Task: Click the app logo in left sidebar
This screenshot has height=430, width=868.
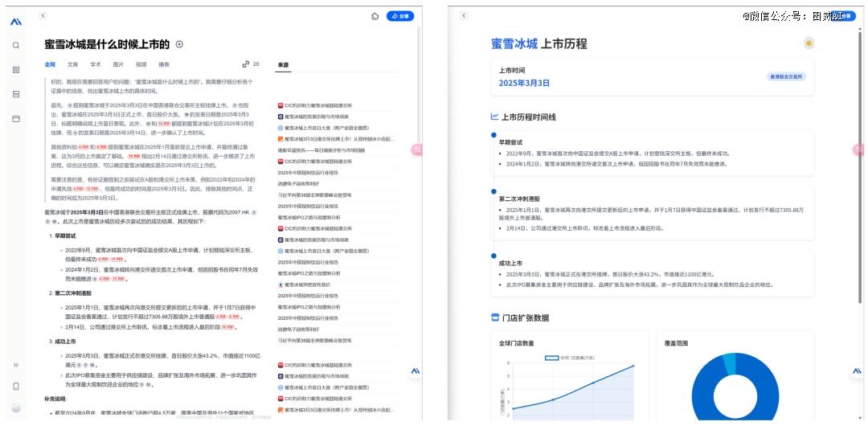Action: [x=16, y=23]
